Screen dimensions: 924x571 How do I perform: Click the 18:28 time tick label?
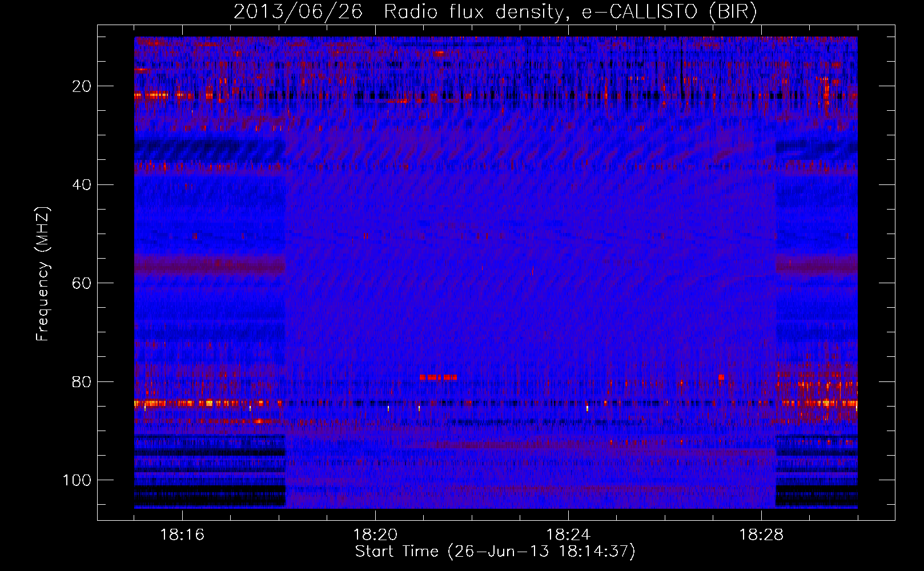(x=761, y=535)
